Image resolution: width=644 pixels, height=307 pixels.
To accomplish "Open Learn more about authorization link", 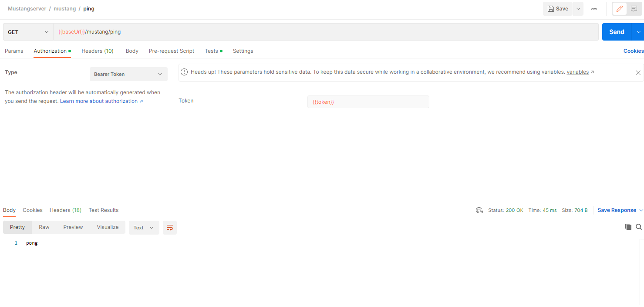I will tap(101, 101).
